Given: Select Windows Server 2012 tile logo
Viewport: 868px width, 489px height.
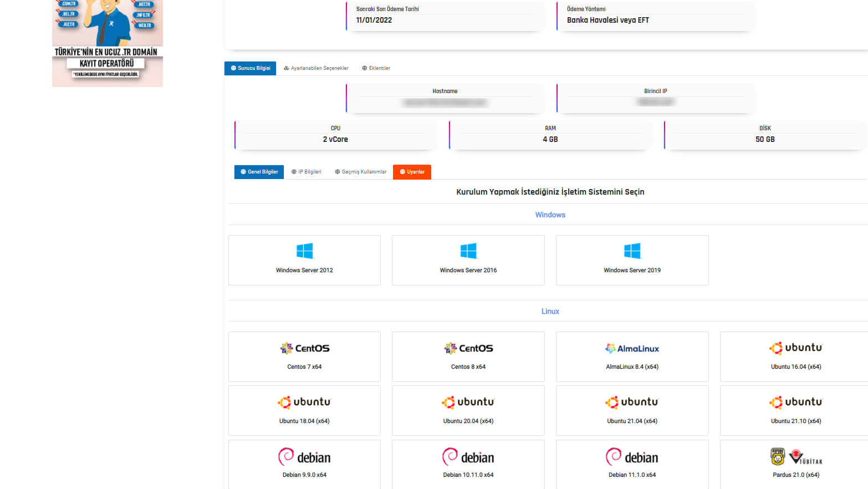Looking at the screenshot, I should pyautogui.click(x=304, y=251).
